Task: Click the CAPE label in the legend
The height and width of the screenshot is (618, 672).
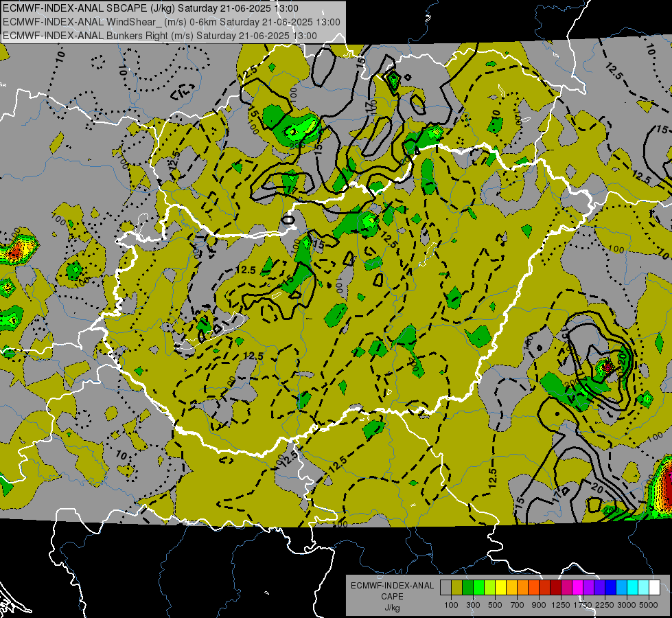Action: tap(392, 597)
